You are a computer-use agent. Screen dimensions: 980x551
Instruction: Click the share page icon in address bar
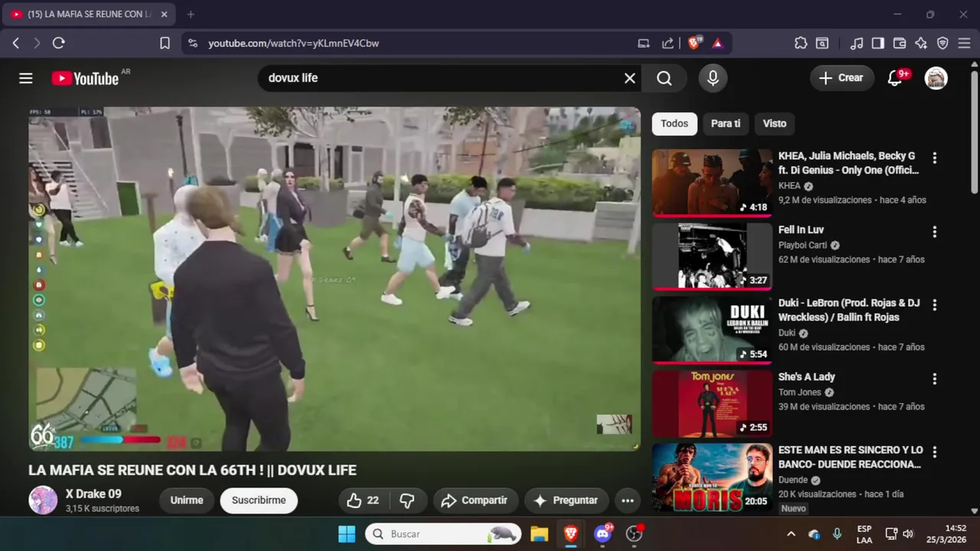click(668, 43)
